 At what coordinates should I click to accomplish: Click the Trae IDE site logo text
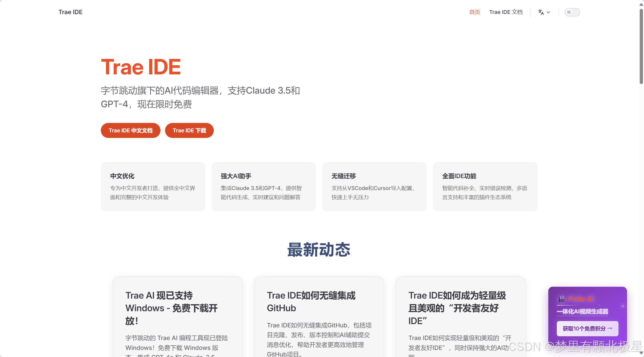click(x=71, y=12)
